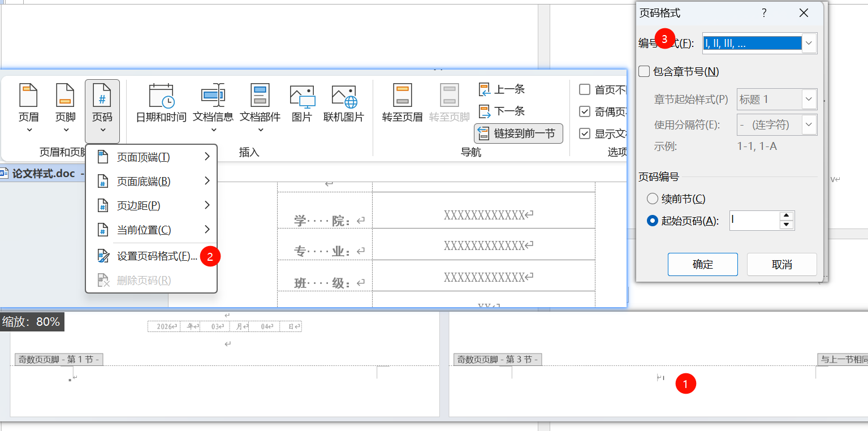This screenshot has width=868, height=431.
Task: Insert 日期和时间 from the ribbon
Action: click(x=161, y=104)
